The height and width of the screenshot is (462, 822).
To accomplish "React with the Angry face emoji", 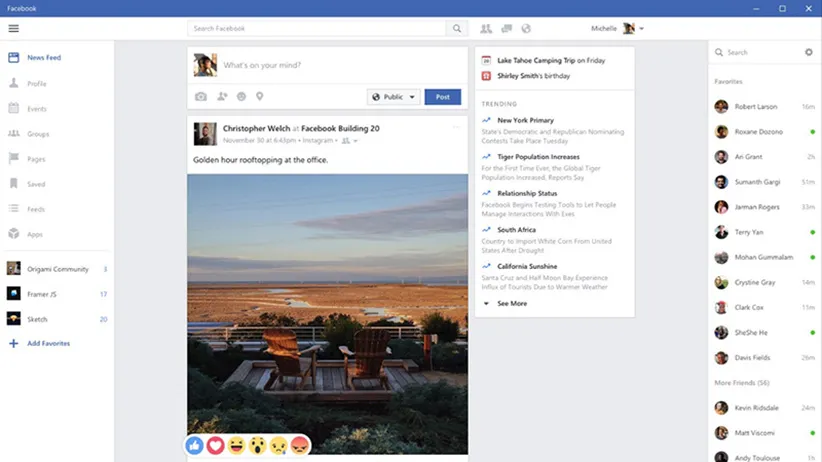I will tap(299, 446).
